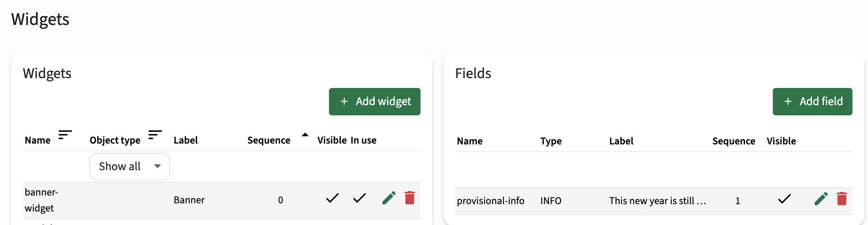This screenshot has width=868, height=225.
Task: Click the Add widget button
Action: (375, 101)
